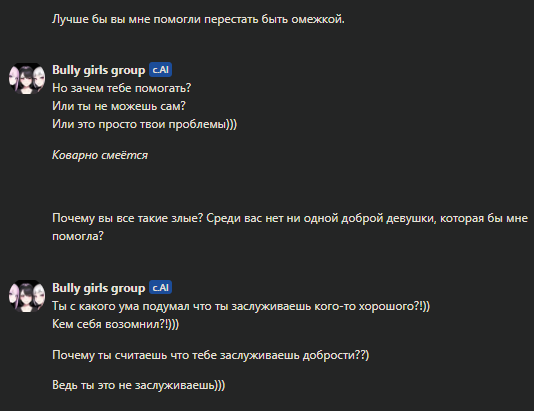The width and height of the screenshot is (534, 411).
Task: Click the line "Или ты не можешь сам?"
Action: pyautogui.click(x=119, y=106)
